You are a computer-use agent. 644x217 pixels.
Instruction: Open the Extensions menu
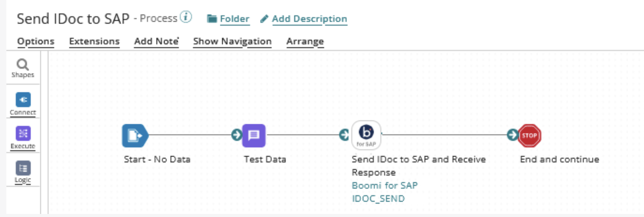(94, 41)
